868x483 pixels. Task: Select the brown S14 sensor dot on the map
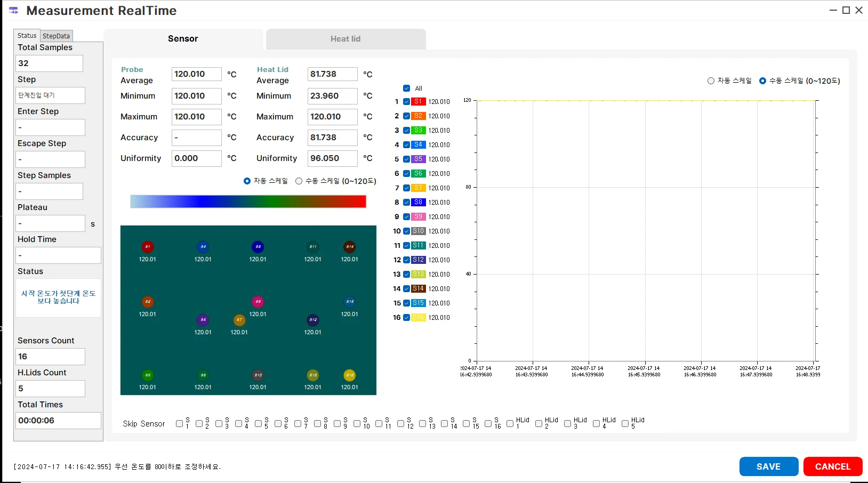350,247
